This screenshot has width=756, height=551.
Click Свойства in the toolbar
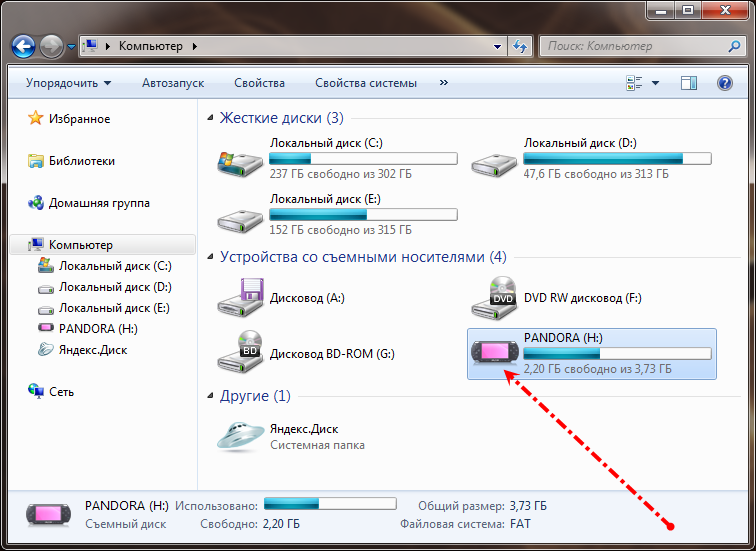click(x=259, y=83)
